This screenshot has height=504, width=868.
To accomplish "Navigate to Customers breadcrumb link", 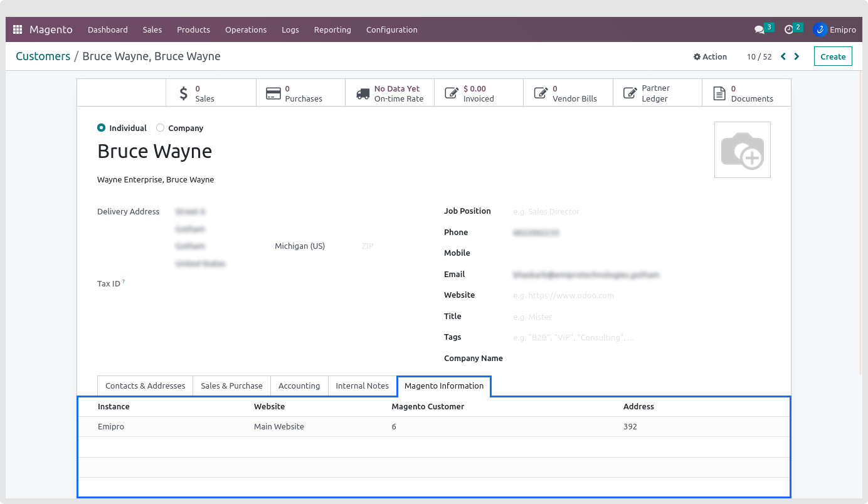I will click(x=43, y=56).
